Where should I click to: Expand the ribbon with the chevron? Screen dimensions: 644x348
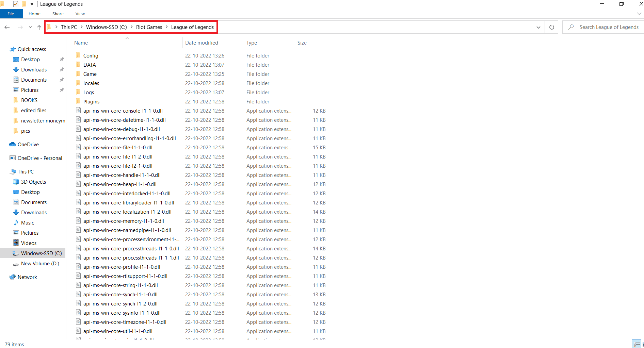[639, 14]
